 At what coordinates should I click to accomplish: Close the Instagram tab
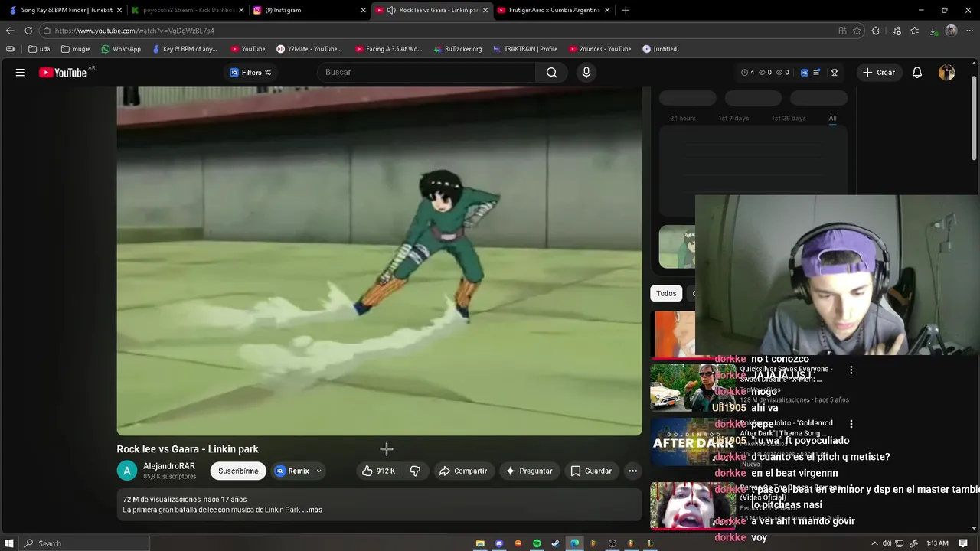pyautogui.click(x=363, y=10)
